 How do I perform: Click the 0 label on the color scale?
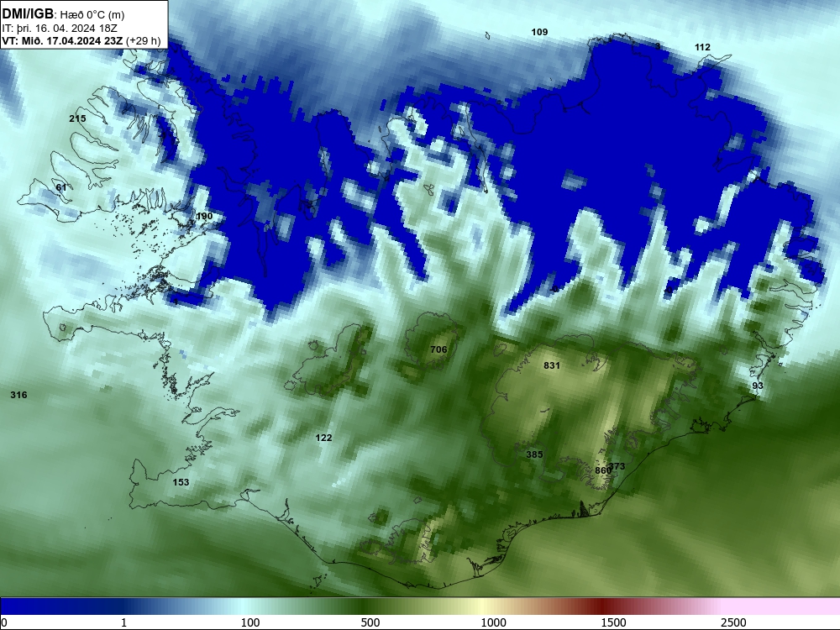click(3, 622)
